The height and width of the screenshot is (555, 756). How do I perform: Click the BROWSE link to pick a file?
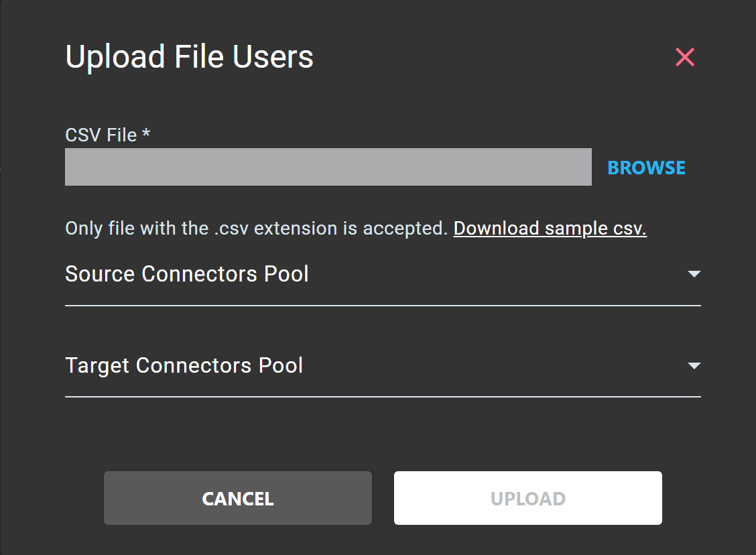point(645,167)
